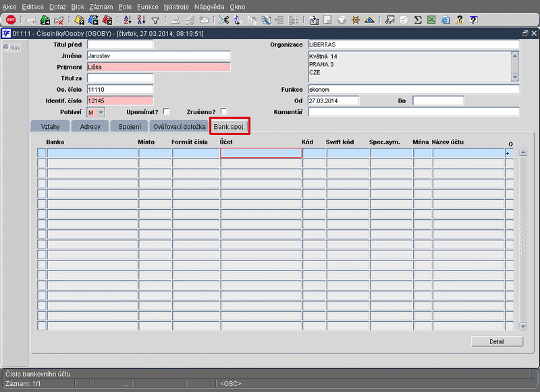Click the blue execute-query icon

click(x=93, y=20)
